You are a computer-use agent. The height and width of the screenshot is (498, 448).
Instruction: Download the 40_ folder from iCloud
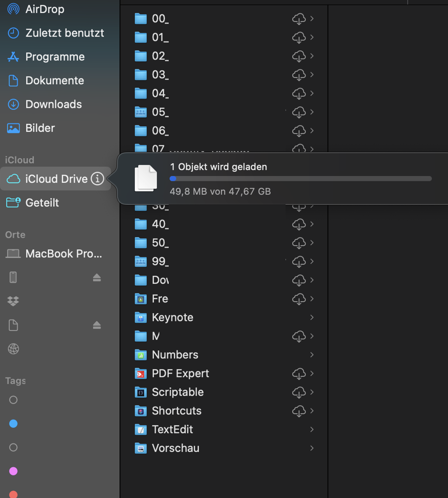pyautogui.click(x=299, y=224)
